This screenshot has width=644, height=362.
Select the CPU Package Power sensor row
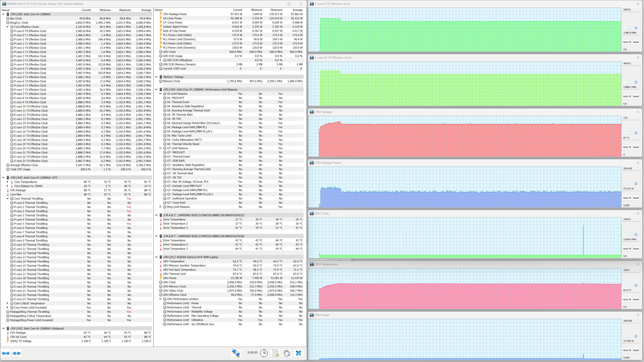175,14
